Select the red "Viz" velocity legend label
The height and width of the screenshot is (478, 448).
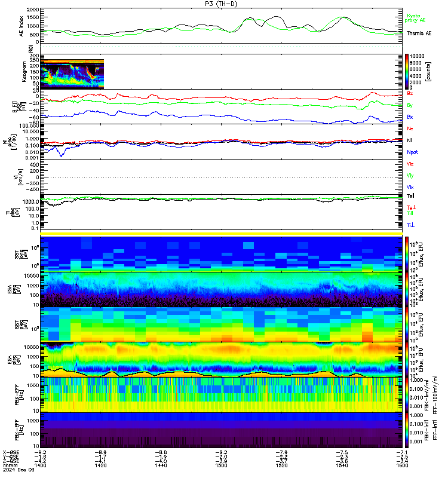coord(410,164)
